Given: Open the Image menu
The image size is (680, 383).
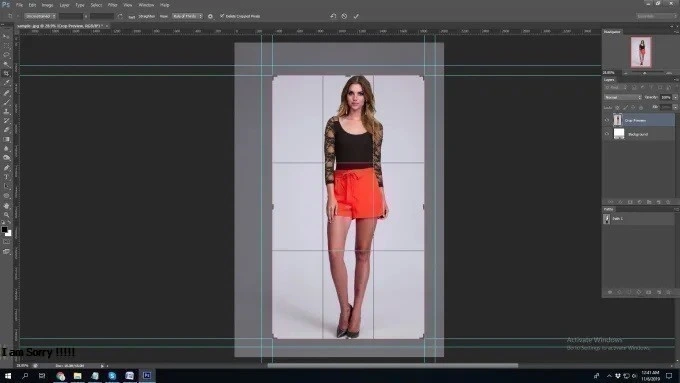Looking at the screenshot, I should [x=47, y=5].
